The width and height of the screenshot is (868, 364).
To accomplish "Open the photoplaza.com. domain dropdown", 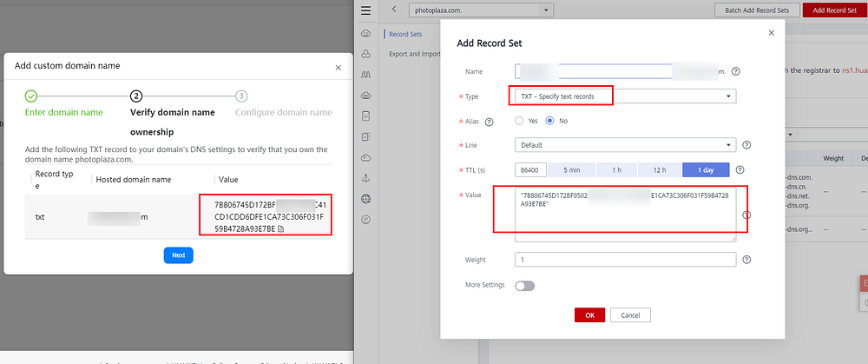I will [481, 10].
